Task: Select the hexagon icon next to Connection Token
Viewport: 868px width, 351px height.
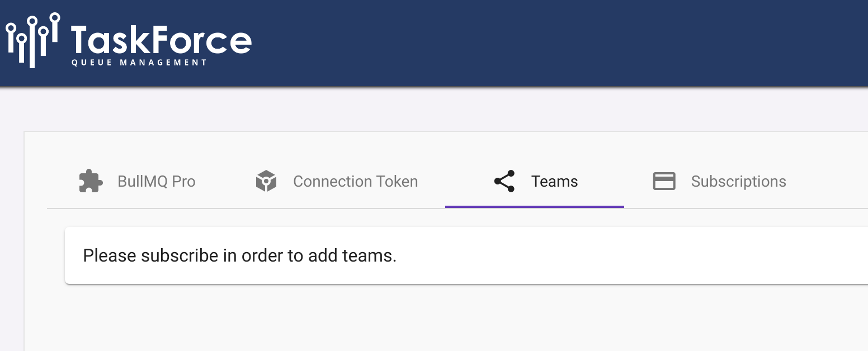Action: pyautogui.click(x=266, y=181)
